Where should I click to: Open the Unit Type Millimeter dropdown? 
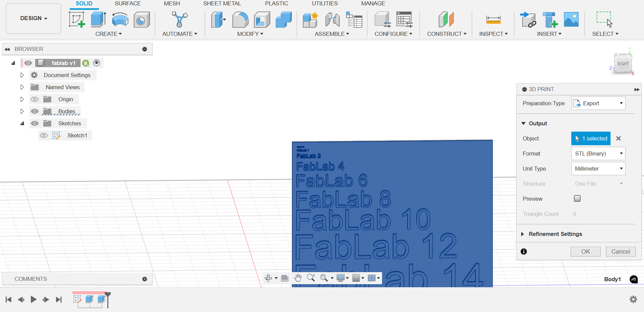click(598, 169)
